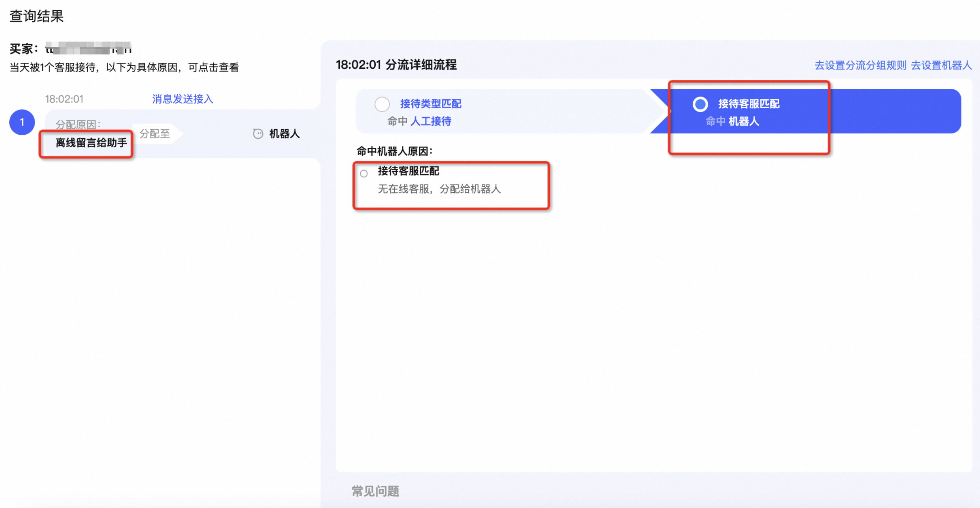Click the 分配原因 label
Image resolution: width=980 pixels, height=508 pixels.
point(78,124)
